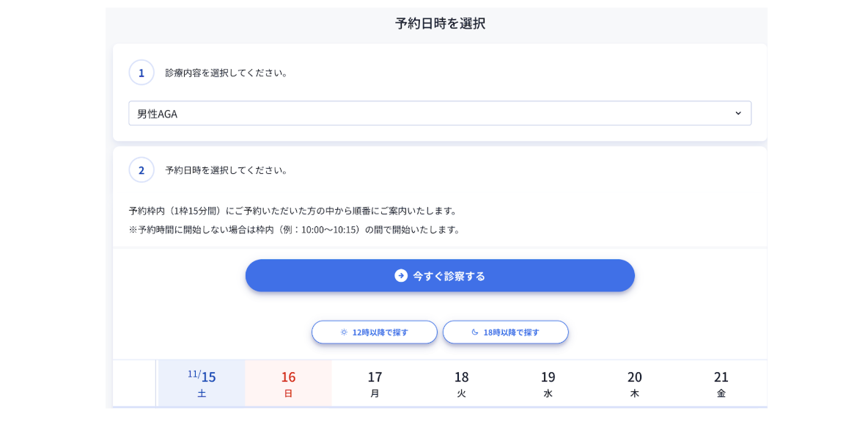The width and height of the screenshot is (868, 422).
Task: Pick Wednesday 19 date column
Action: click(x=548, y=383)
